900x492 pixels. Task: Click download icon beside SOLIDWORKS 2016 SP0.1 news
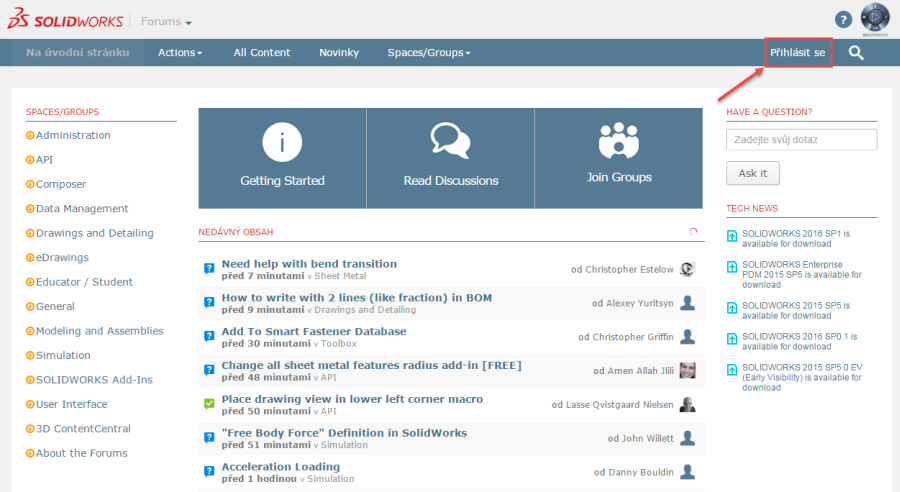pyautogui.click(x=732, y=338)
